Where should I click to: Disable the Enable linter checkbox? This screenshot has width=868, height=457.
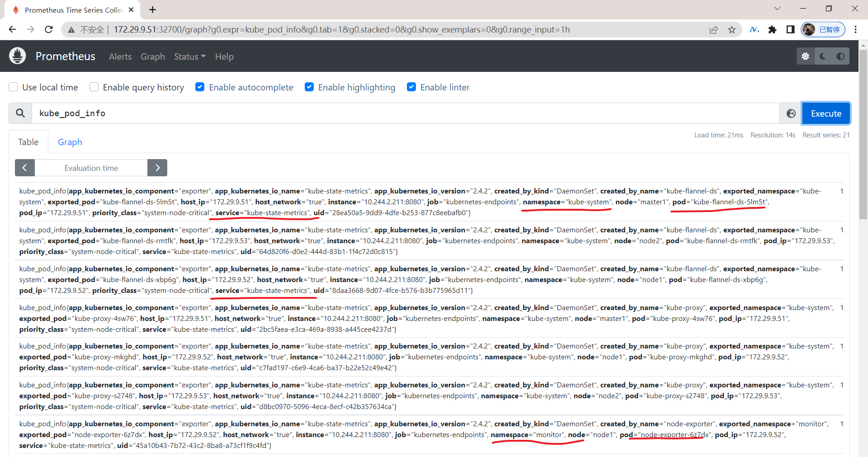411,87
